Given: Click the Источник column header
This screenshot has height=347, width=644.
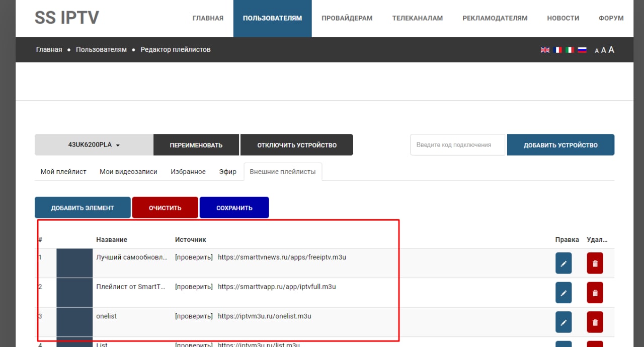Looking at the screenshot, I should pyautogui.click(x=191, y=240).
